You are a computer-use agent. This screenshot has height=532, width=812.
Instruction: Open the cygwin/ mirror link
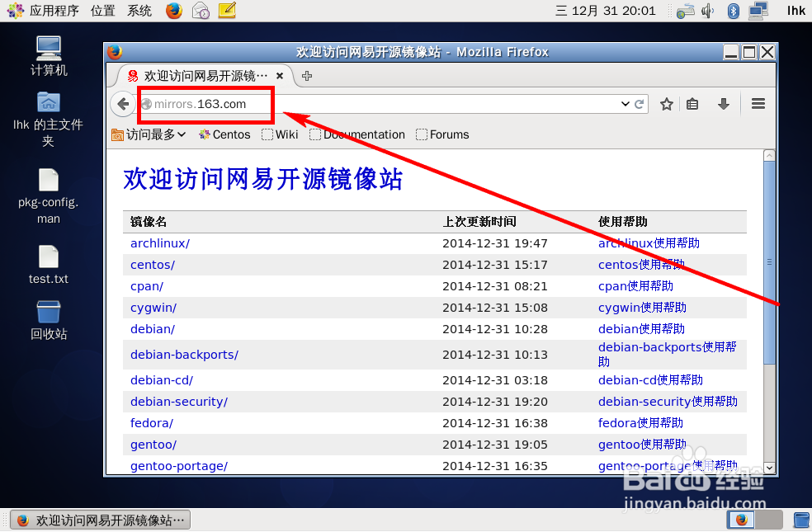pos(153,308)
